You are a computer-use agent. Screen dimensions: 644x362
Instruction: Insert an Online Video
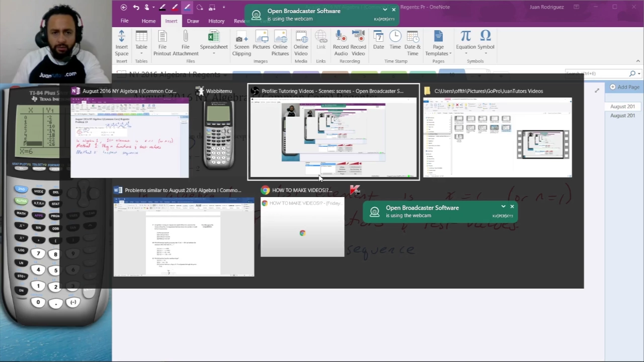click(301, 43)
